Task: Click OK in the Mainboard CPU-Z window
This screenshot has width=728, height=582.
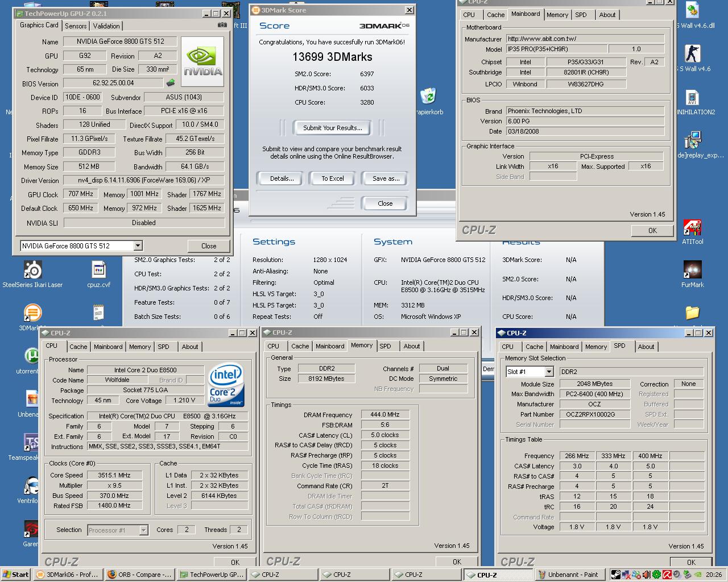Action: tap(652, 230)
